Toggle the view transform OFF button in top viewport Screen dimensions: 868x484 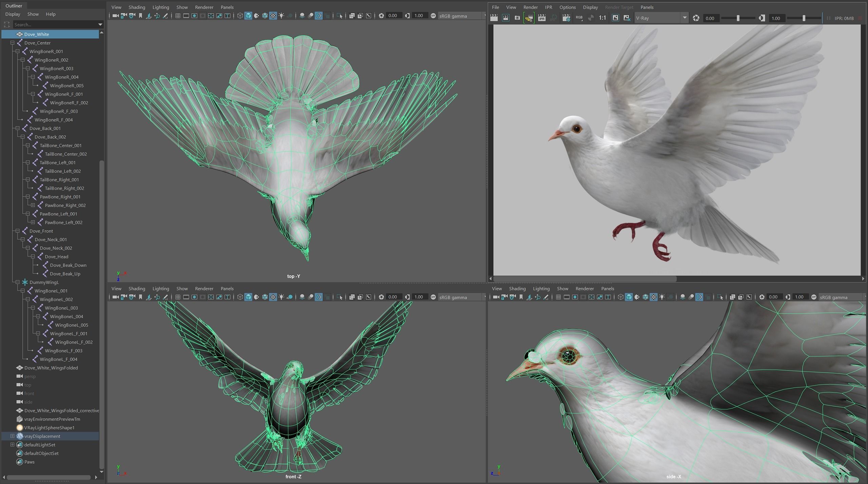(x=433, y=16)
